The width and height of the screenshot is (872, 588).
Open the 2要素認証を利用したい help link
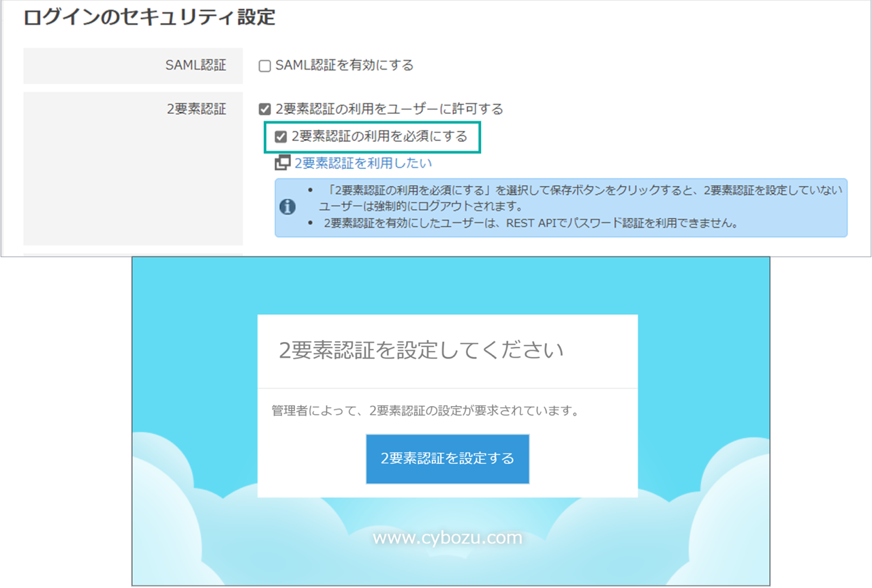tap(363, 164)
